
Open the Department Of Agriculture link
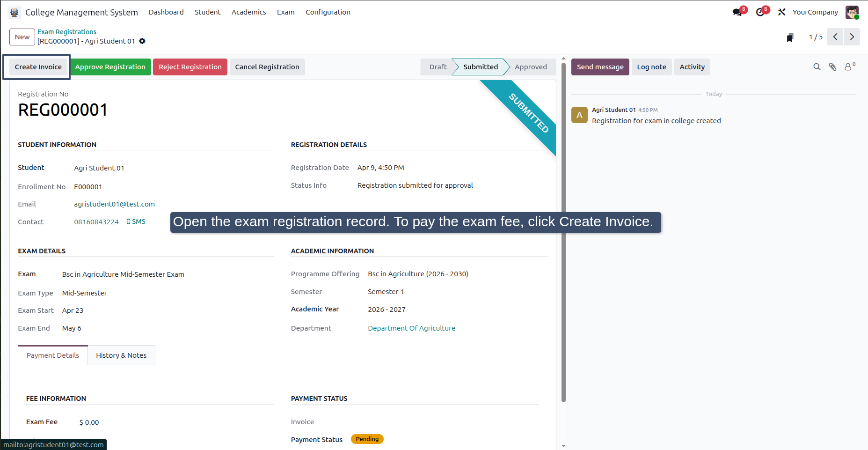click(x=411, y=328)
